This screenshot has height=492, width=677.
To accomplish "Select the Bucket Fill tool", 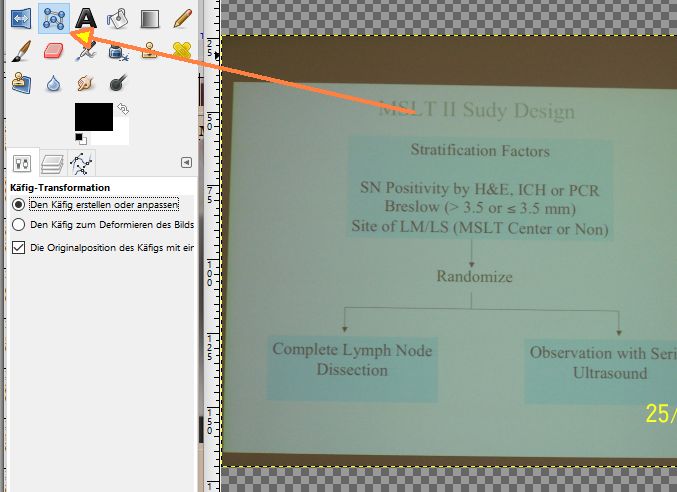I will [118, 17].
